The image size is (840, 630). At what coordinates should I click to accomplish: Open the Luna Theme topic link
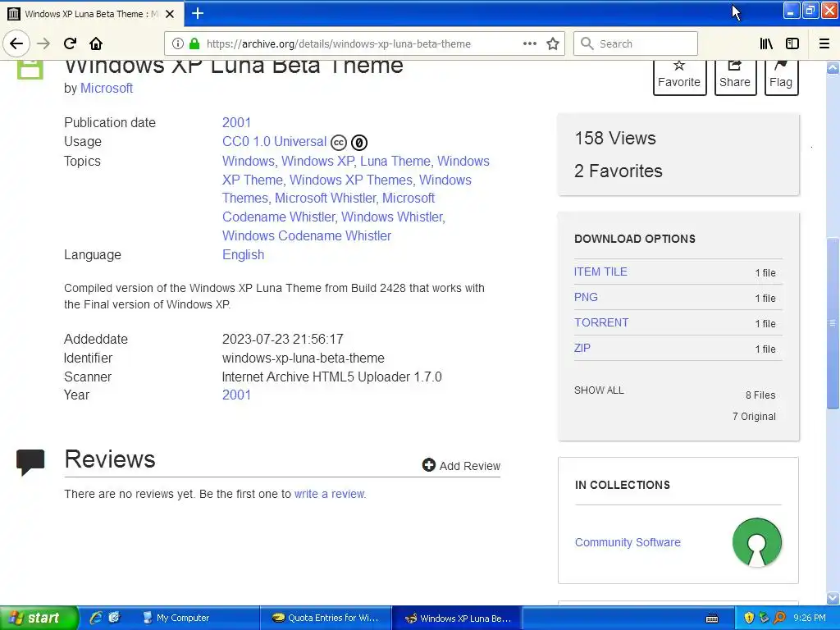pos(395,162)
